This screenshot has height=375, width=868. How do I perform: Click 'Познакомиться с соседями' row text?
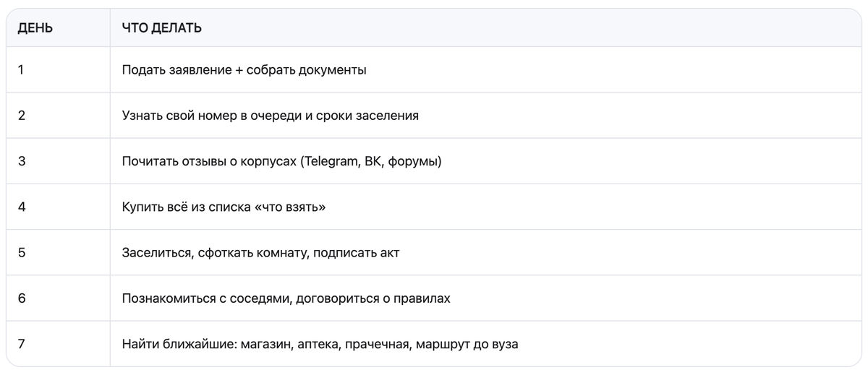coord(286,298)
